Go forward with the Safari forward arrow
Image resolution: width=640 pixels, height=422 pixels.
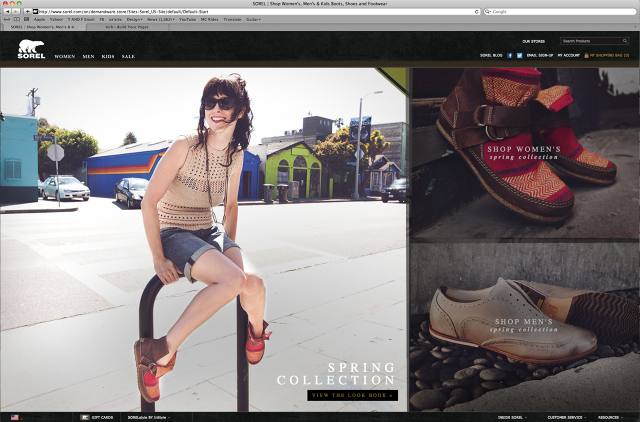[16, 11]
